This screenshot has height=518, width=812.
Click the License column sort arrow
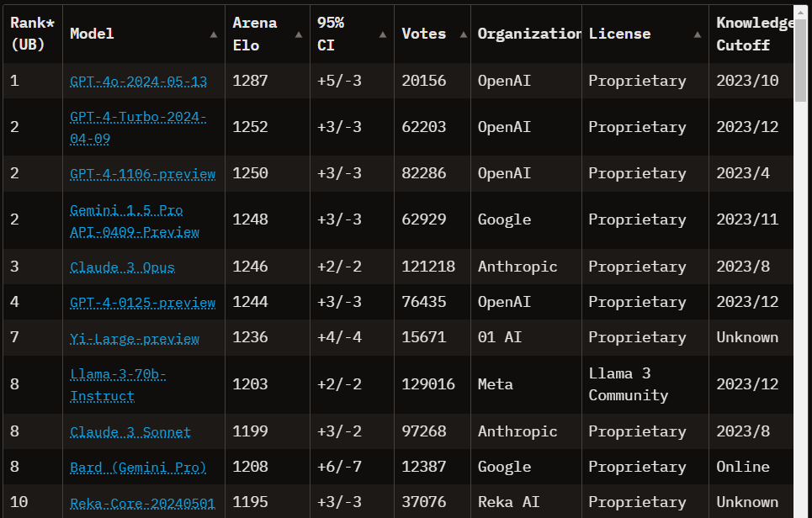pyautogui.click(x=698, y=34)
